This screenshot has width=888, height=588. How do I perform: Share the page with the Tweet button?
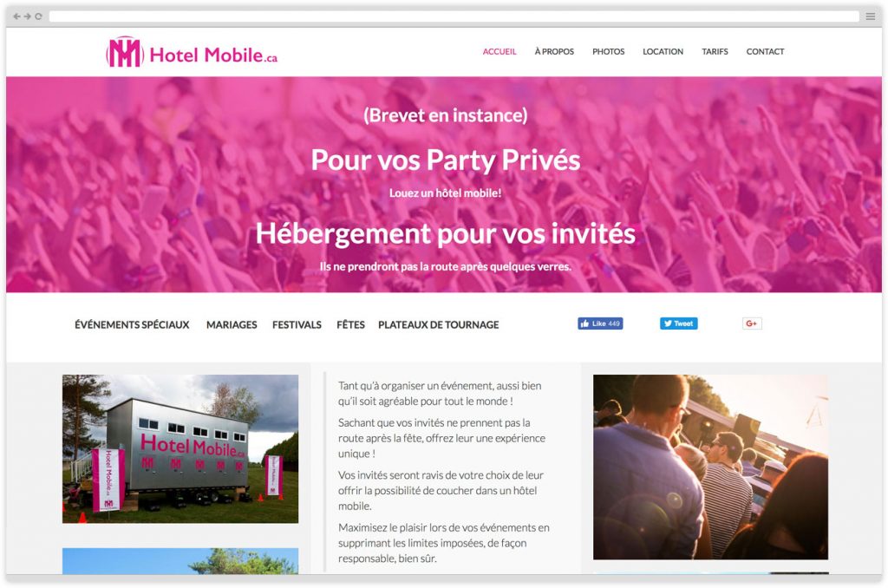[678, 323]
